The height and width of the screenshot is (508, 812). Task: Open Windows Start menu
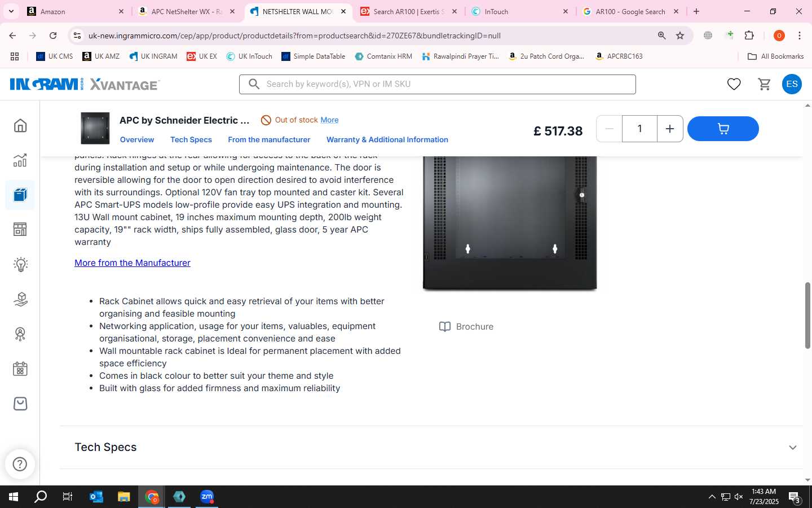point(14,497)
